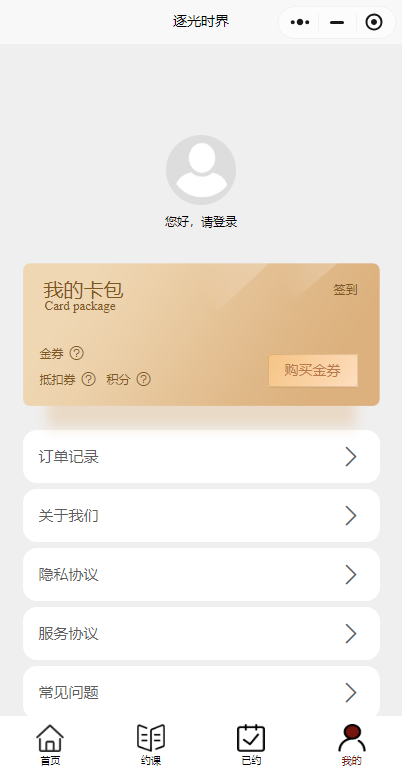Open the 已约 booked calendar tab

tap(251, 738)
